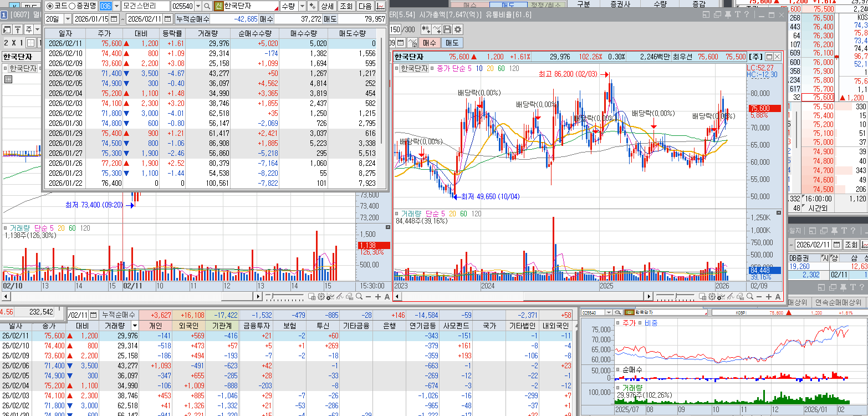The image size is (868, 416).
Task: Click the link icon in daily chart title bar
Action: pos(718,14)
